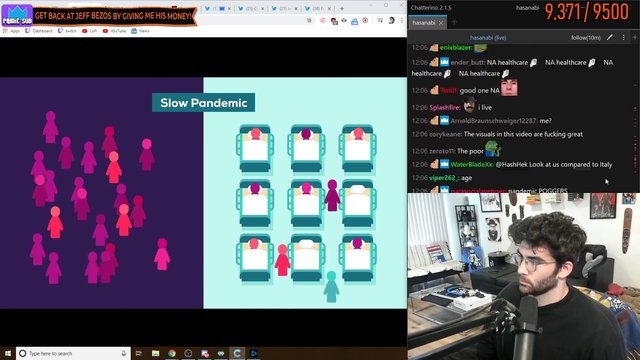This screenshot has height=360, width=640.
Task: Switch to the second Twitter tab
Action: (249, 9)
